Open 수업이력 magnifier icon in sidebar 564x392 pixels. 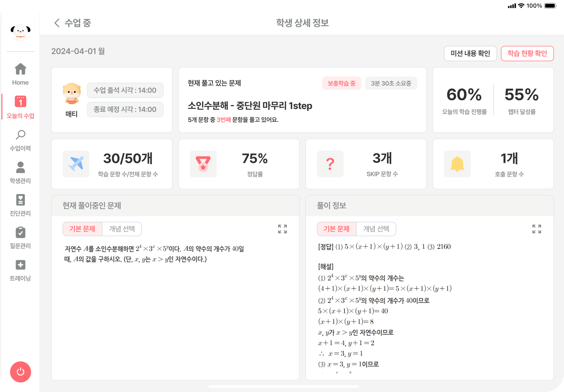pyautogui.click(x=20, y=135)
